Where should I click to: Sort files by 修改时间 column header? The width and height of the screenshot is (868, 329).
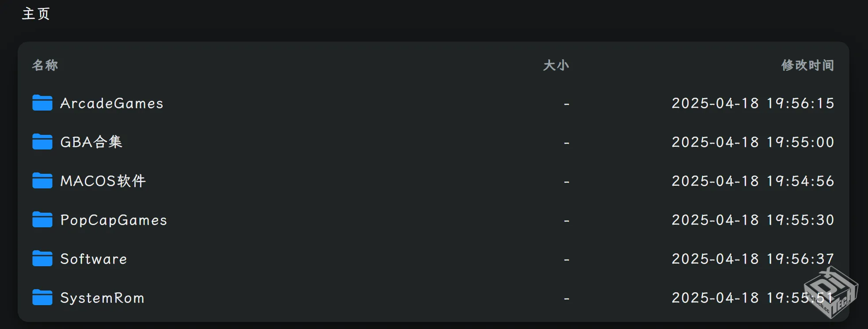point(807,65)
